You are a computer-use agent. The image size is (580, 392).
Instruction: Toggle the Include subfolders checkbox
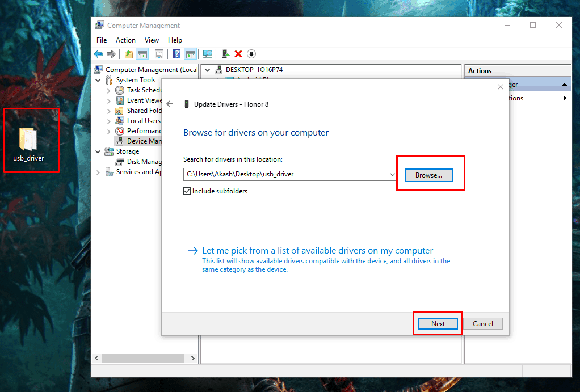click(x=187, y=191)
